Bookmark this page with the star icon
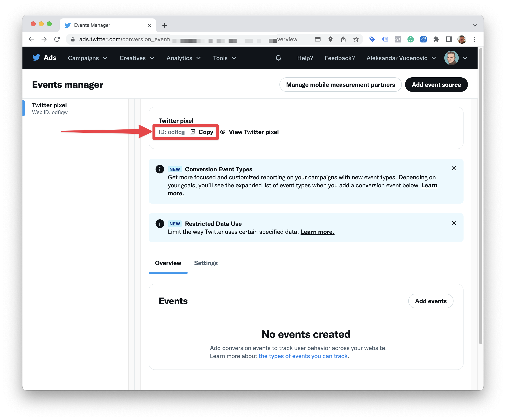The height and width of the screenshot is (420, 506). click(x=356, y=39)
